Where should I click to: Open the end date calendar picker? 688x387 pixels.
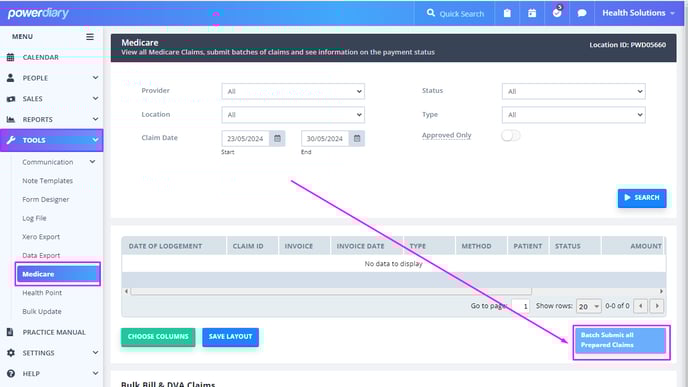357,139
